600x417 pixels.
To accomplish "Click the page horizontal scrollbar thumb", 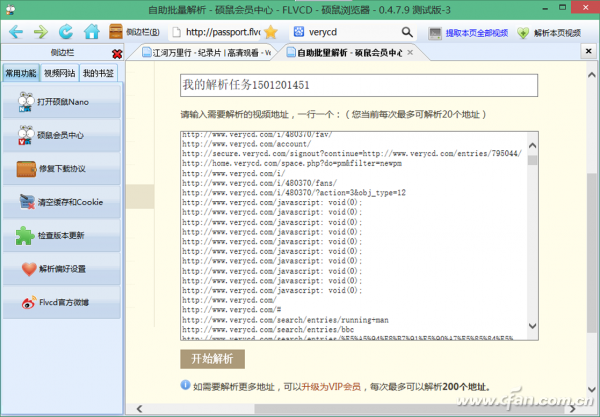I will click(411, 409).
